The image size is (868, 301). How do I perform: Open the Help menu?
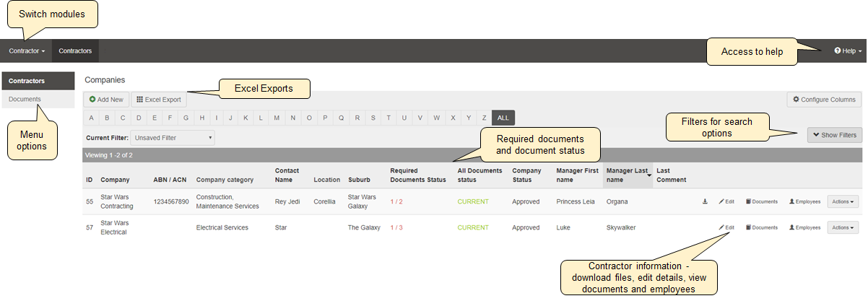[848, 51]
